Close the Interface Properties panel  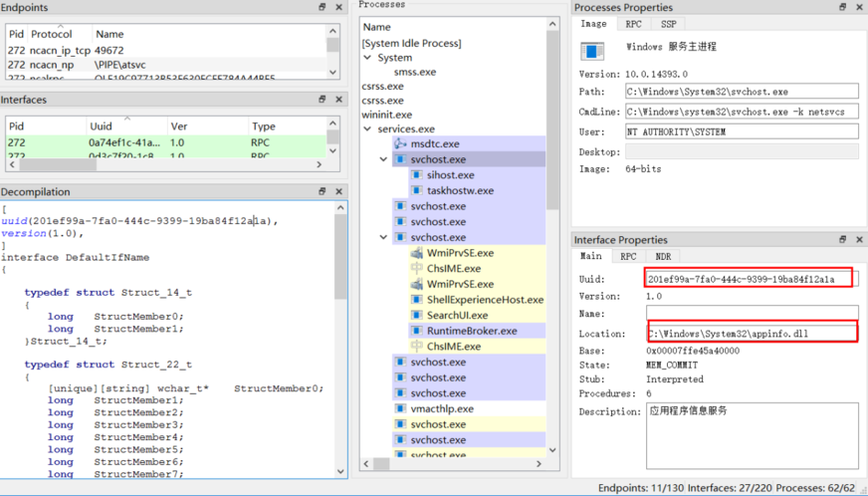[859, 239]
